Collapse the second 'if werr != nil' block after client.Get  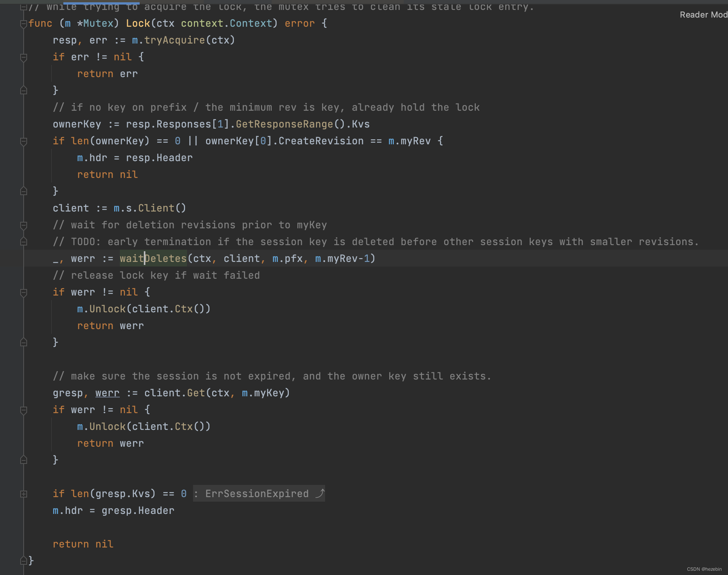[x=24, y=410]
